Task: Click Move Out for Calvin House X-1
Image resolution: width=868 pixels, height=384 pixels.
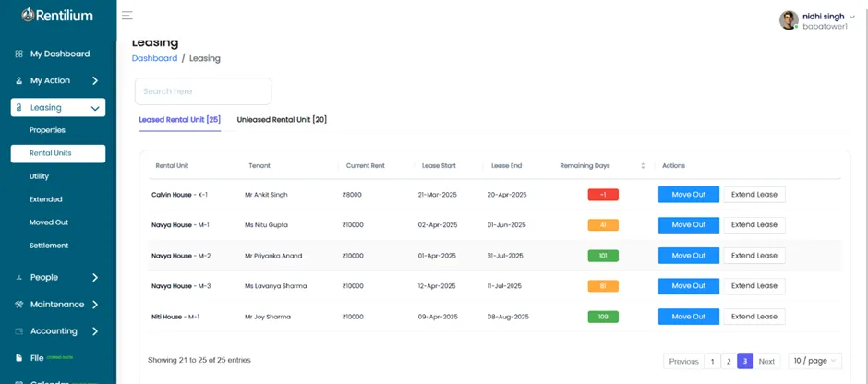Action: click(688, 195)
